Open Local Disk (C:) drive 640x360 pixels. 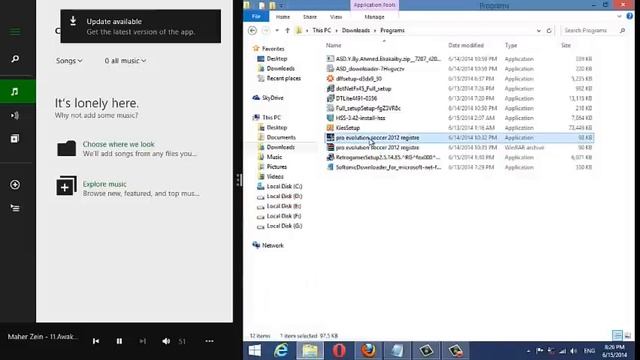(x=284, y=187)
